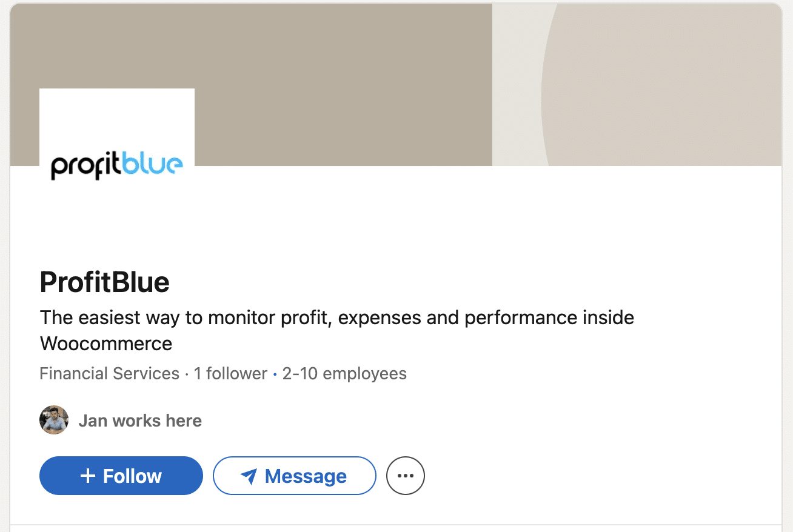Click the "Financial Services" industry label
This screenshot has width=793, height=532.
click(109, 374)
